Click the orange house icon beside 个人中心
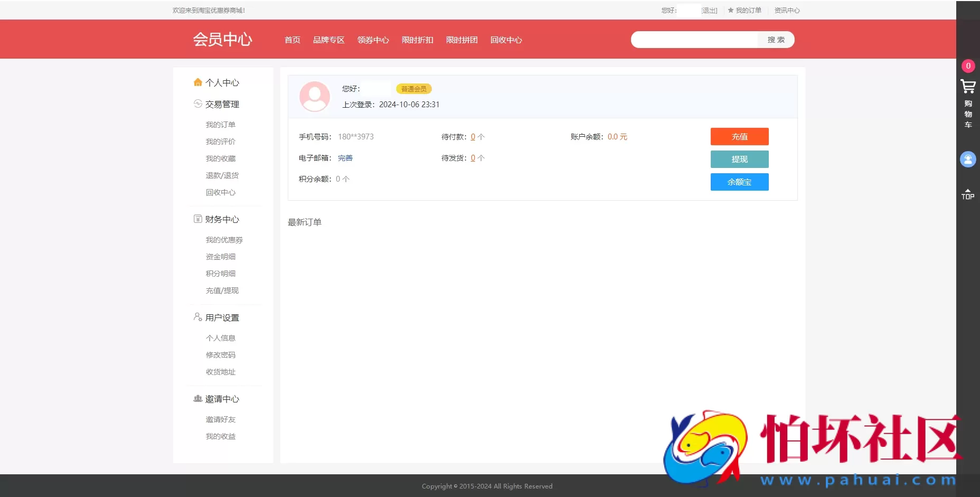This screenshot has width=980, height=497. click(197, 82)
